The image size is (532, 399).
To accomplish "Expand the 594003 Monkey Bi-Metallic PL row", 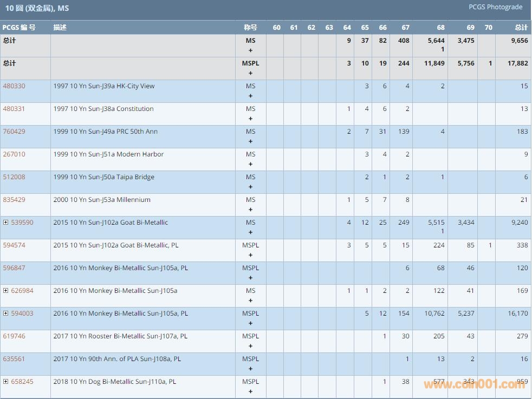I will (x=5, y=313).
